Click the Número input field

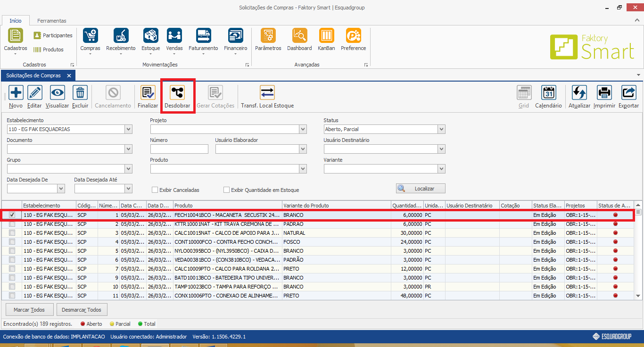[x=179, y=149]
